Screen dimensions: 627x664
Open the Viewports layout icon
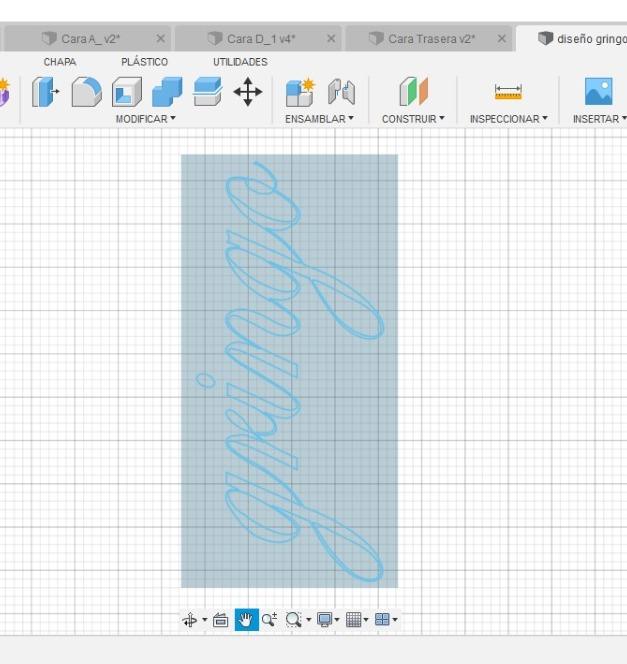coord(382,620)
